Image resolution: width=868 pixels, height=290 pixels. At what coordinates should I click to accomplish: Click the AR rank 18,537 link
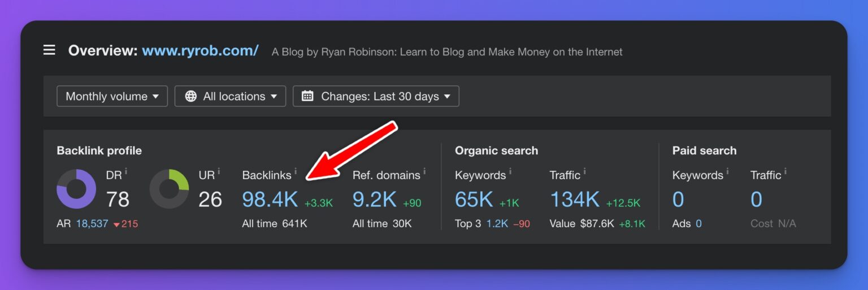click(92, 224)
